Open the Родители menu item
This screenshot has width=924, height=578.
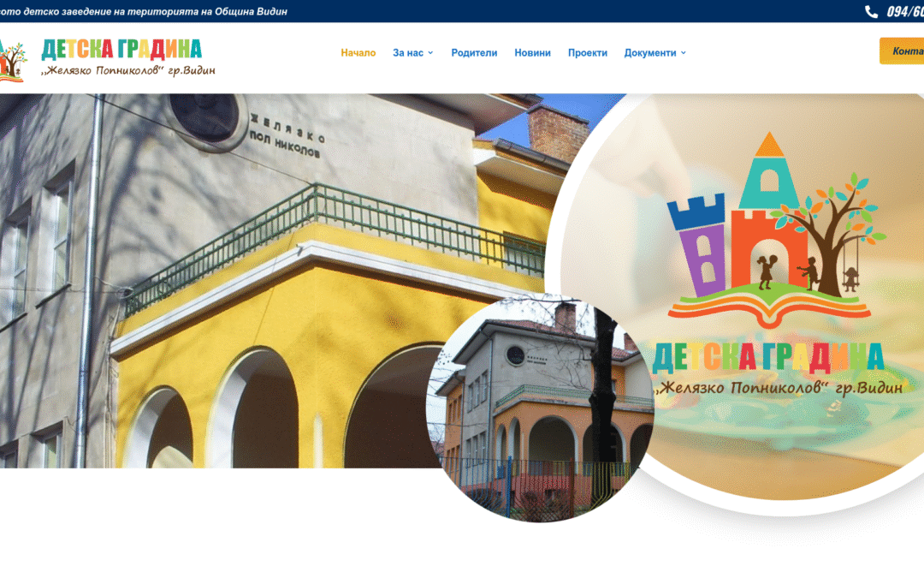click(x=474, y=52)
